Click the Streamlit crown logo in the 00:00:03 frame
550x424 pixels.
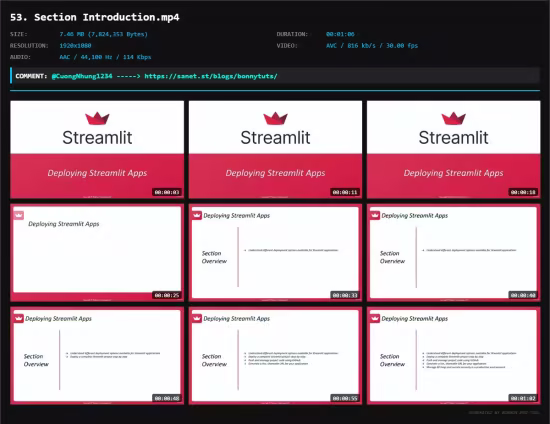click(x=97, y=119)
